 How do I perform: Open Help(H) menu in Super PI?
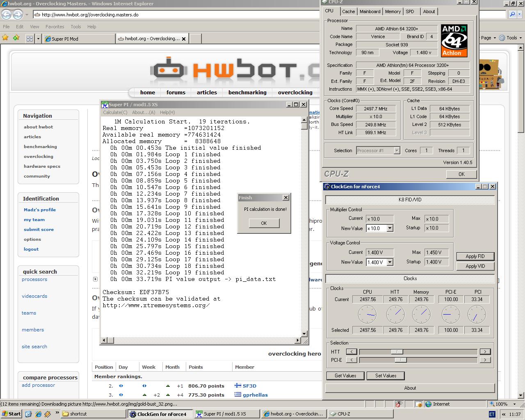[x=167, y=112]
